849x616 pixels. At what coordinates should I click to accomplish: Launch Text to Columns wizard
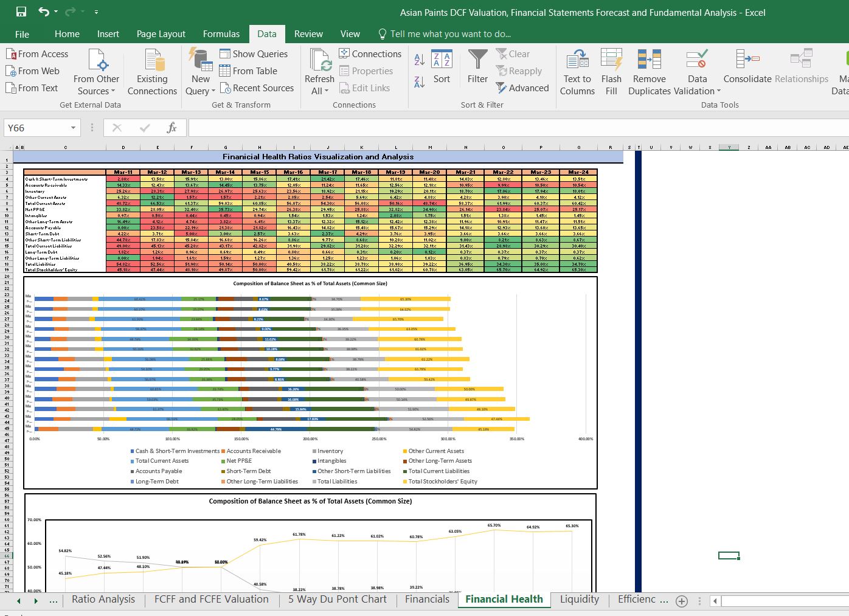pos(577,72)
